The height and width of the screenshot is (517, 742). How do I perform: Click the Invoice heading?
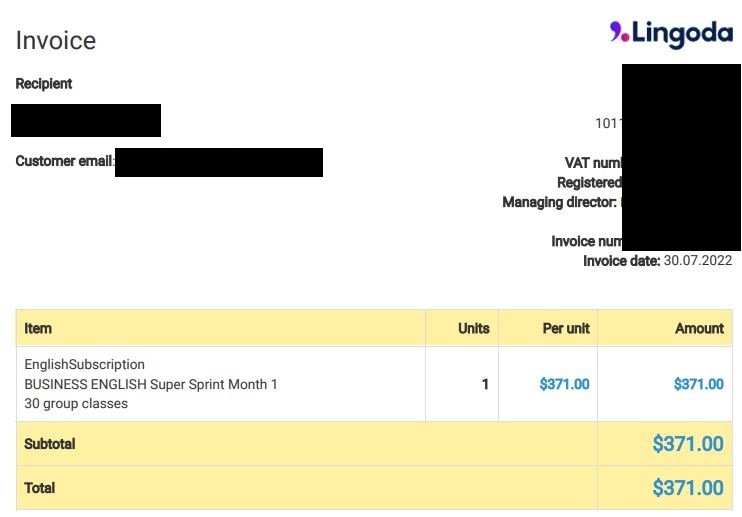[x=56, y=40]
